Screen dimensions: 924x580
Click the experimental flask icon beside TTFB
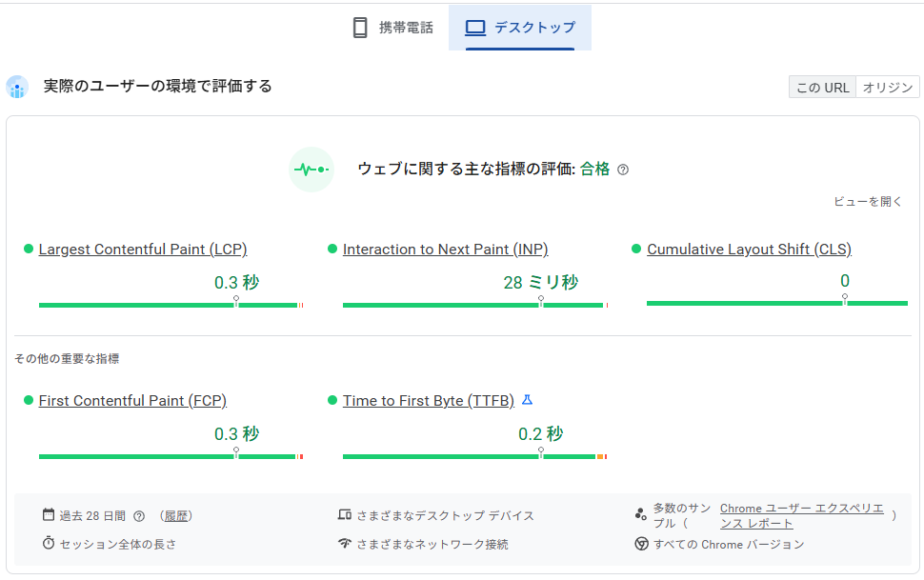coord(527,400)
